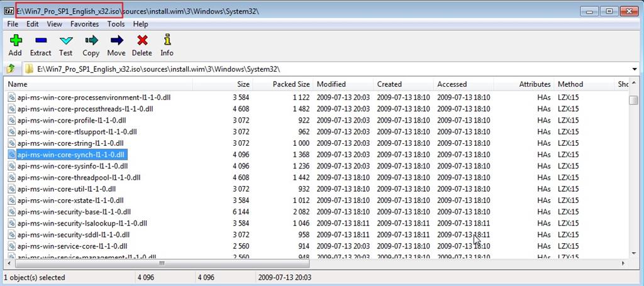This screenshot has height=286, width=644.
Task: Go up one folder level icon
Action: (11, 69)
